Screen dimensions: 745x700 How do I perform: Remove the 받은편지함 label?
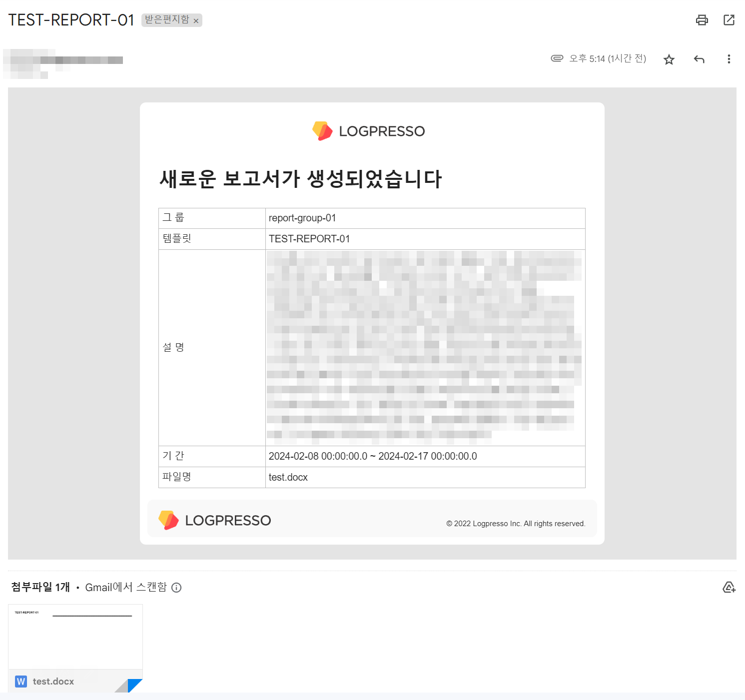[196, 21]
